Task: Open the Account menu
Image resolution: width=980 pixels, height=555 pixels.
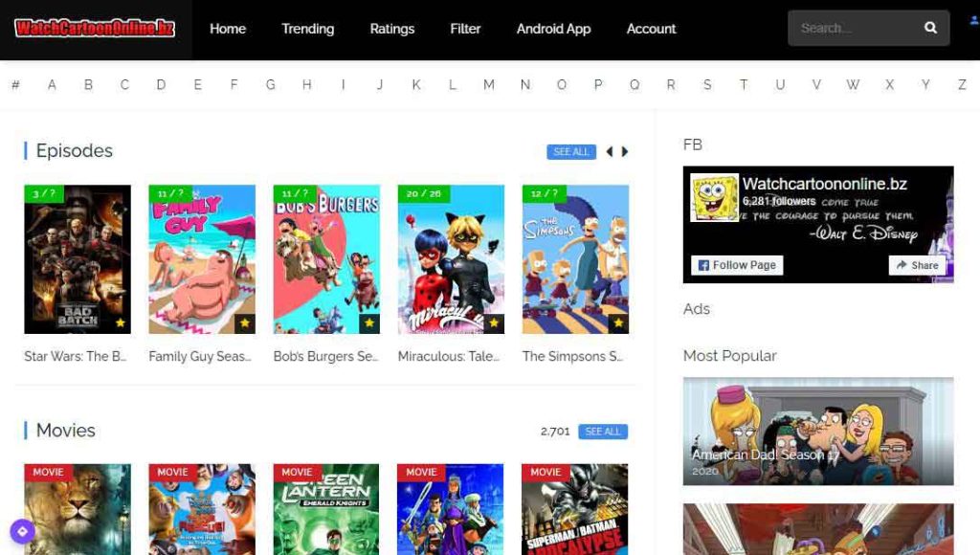Action: pos(651,29)
